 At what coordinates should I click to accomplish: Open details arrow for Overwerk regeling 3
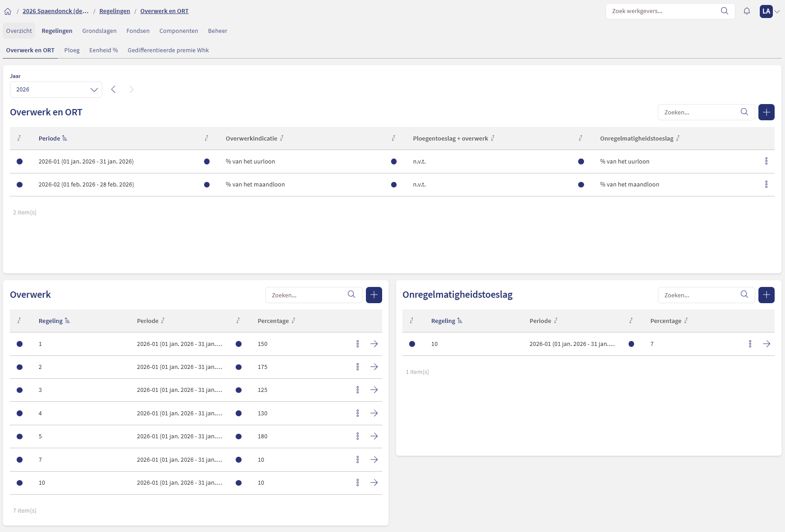coord(374,390)
